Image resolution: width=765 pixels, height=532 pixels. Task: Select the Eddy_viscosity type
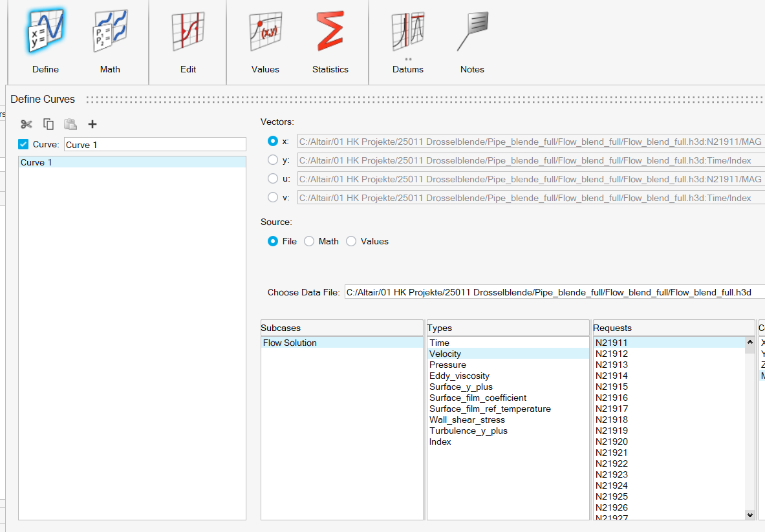point(508,376)
